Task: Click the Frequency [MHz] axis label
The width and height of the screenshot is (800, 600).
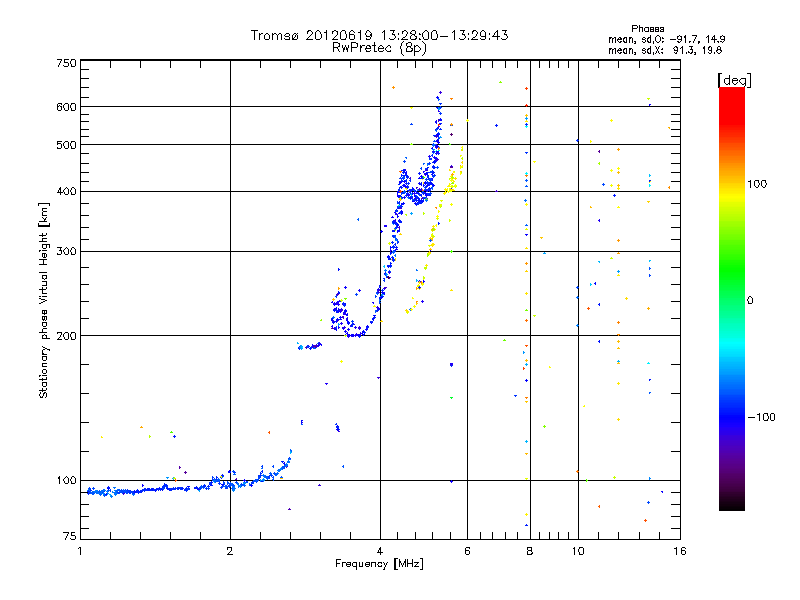Action: pyautogui.click(x=379, y=564)
